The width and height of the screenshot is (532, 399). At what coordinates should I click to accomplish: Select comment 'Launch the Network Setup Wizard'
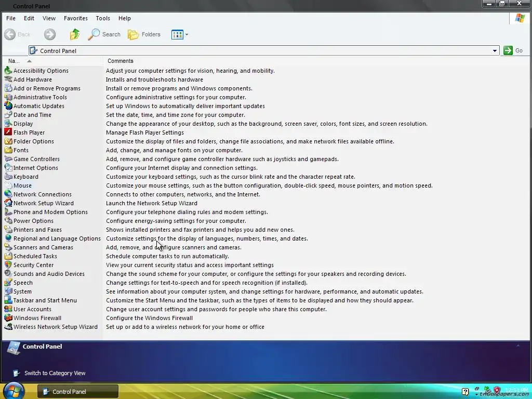point(152,203)
